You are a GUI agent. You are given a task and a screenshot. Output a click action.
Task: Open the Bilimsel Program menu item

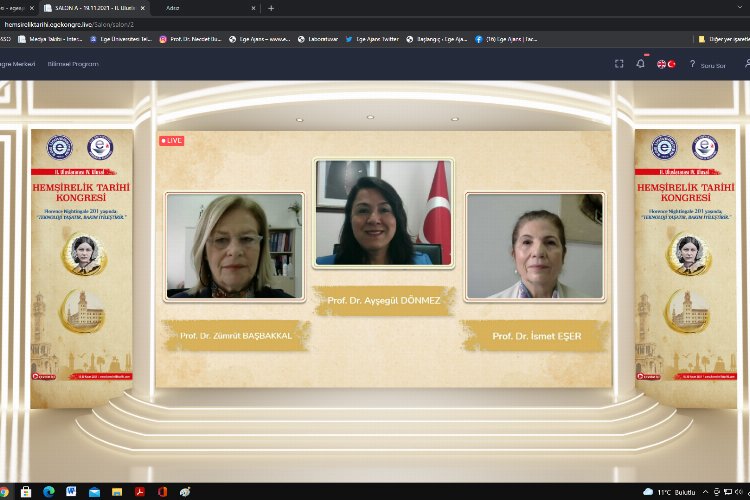pos(73,64)
